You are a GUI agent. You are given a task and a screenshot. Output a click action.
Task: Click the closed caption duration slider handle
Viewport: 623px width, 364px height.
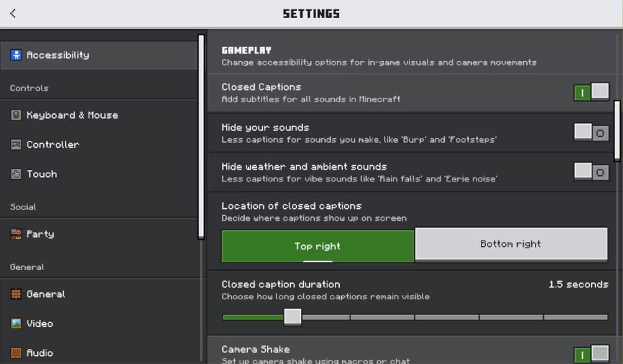pos(293,317)
